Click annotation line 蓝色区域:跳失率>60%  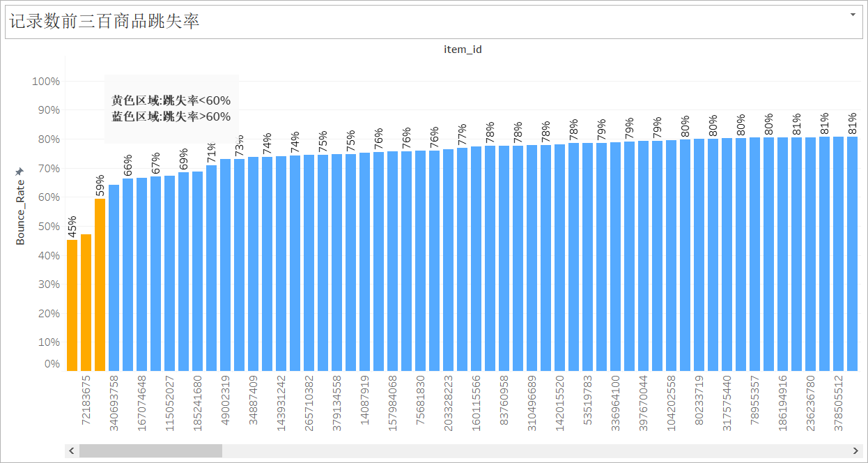[x=171, y=116]
